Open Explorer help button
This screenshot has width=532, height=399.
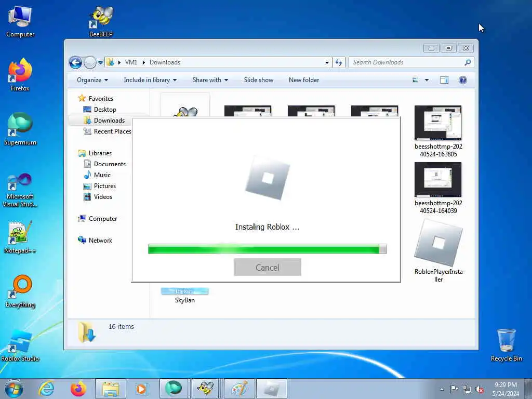[463, 80]
